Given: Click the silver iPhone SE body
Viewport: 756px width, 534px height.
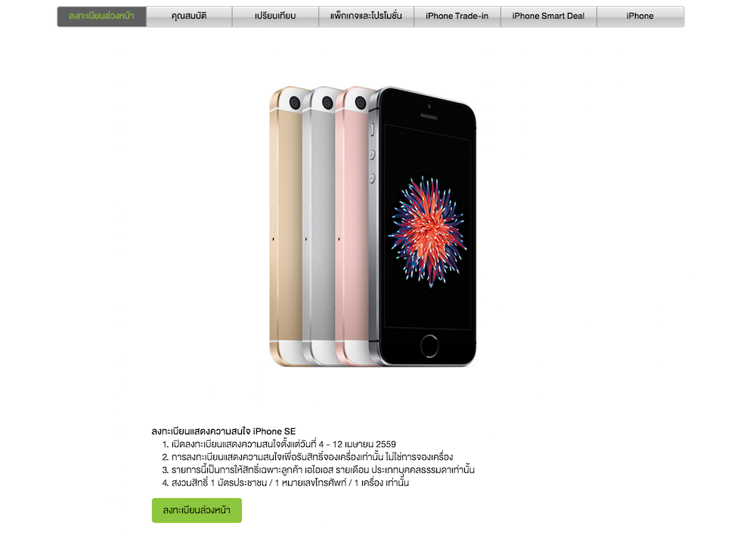Looking at the screenshot, I should point(318,227).
